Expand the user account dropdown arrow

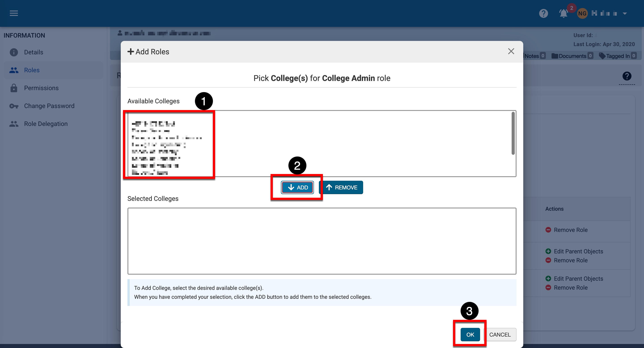pyautogui.click(x=625, y=13)
